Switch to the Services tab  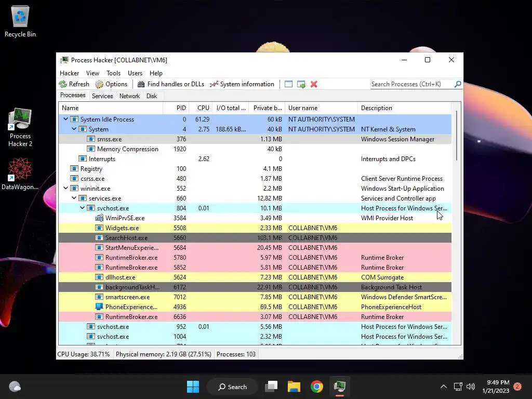point(102,96)
